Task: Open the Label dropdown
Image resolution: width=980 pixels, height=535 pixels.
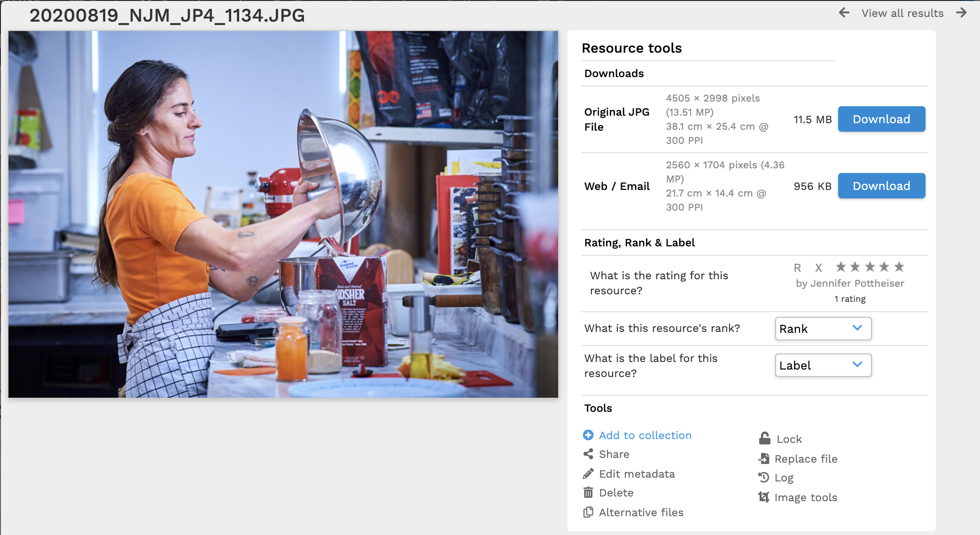Action: pos(823,365)
